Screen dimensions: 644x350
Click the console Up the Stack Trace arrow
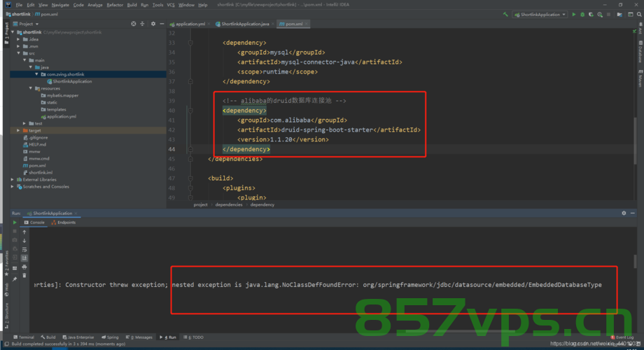pyautogui.click(x=24, y=232)
